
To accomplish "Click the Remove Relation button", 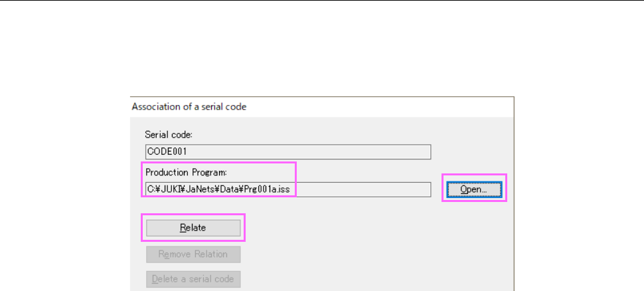I will (193, 254).
